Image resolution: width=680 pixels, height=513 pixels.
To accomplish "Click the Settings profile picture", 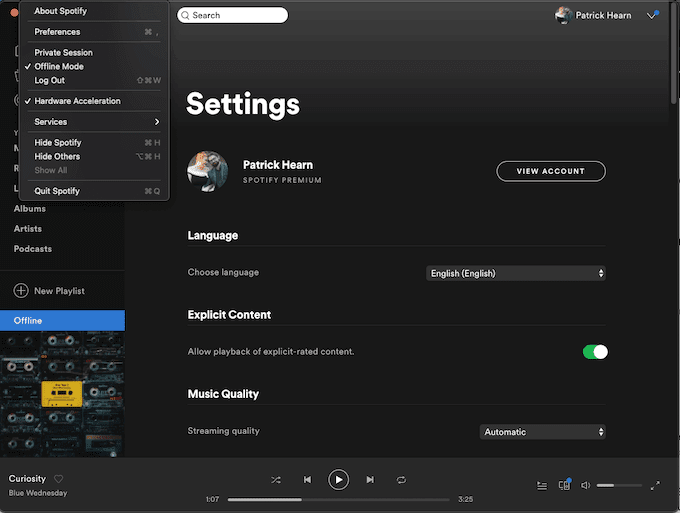I will [207, 171].
